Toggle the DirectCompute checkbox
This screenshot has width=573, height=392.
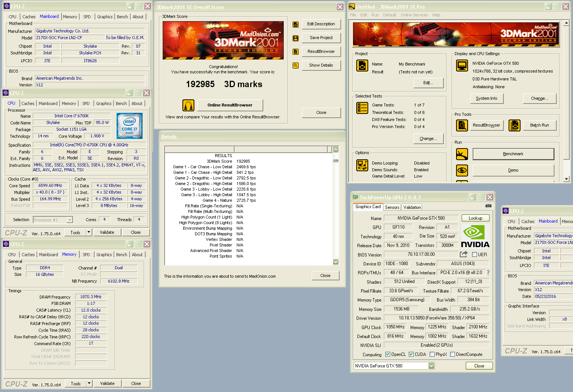tap(452, 354)
